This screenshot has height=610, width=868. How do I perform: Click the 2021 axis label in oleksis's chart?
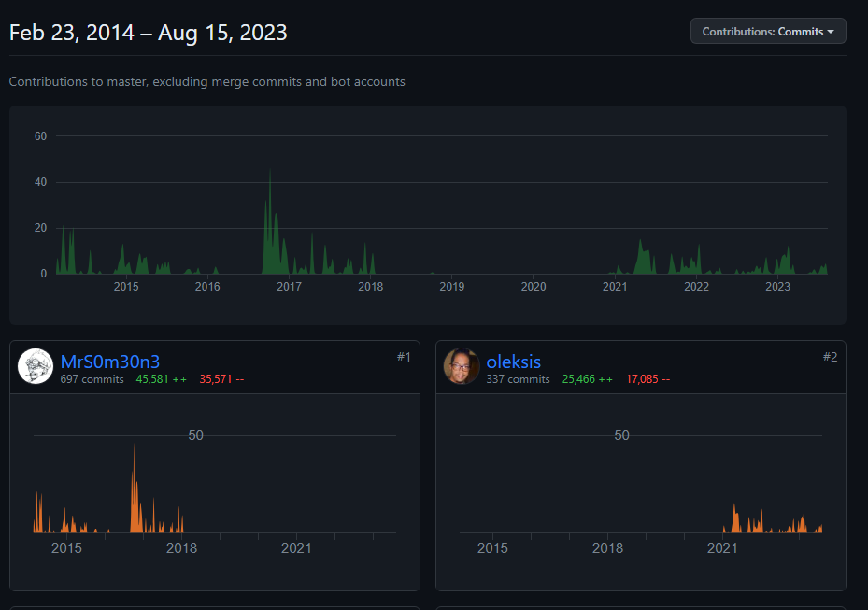(x=722, y=548)
